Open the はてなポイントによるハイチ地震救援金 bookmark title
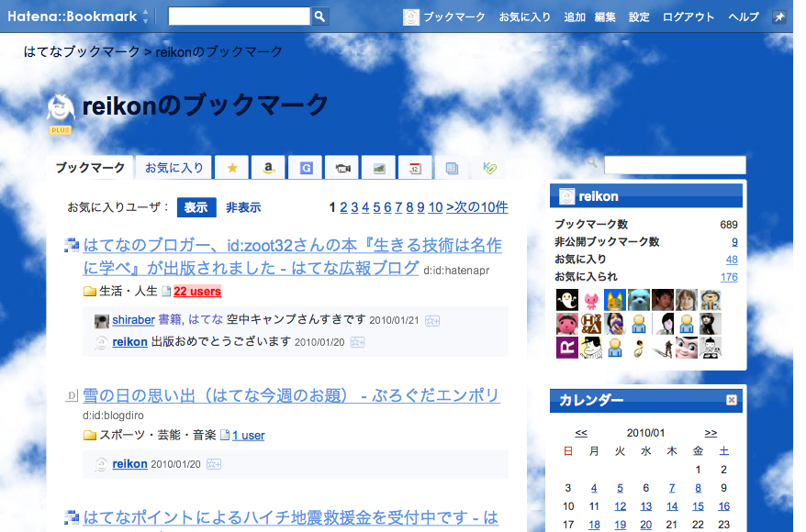 pyautogui.click(x=290, y=517)
